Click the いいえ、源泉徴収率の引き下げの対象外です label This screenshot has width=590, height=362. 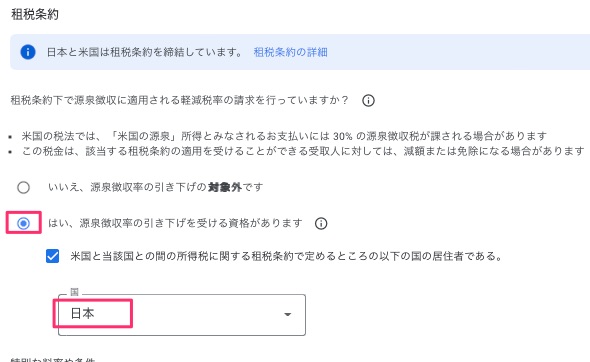155,187
